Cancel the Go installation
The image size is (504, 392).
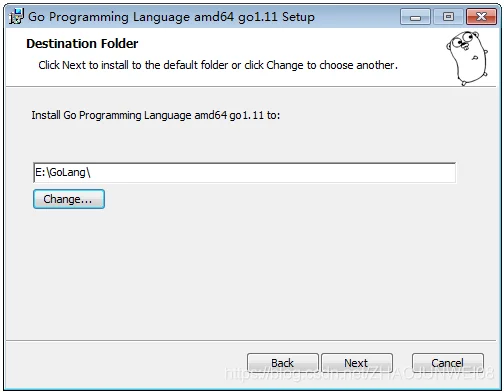[448, 363]
